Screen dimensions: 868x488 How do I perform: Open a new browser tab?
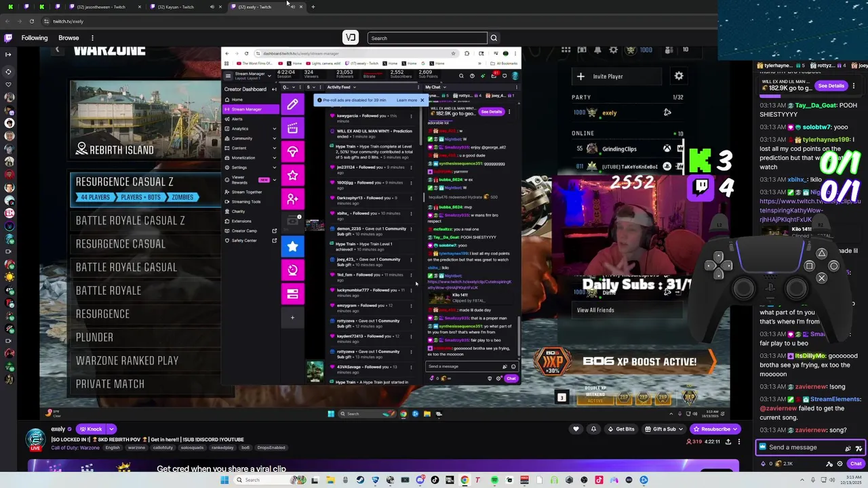313,7
